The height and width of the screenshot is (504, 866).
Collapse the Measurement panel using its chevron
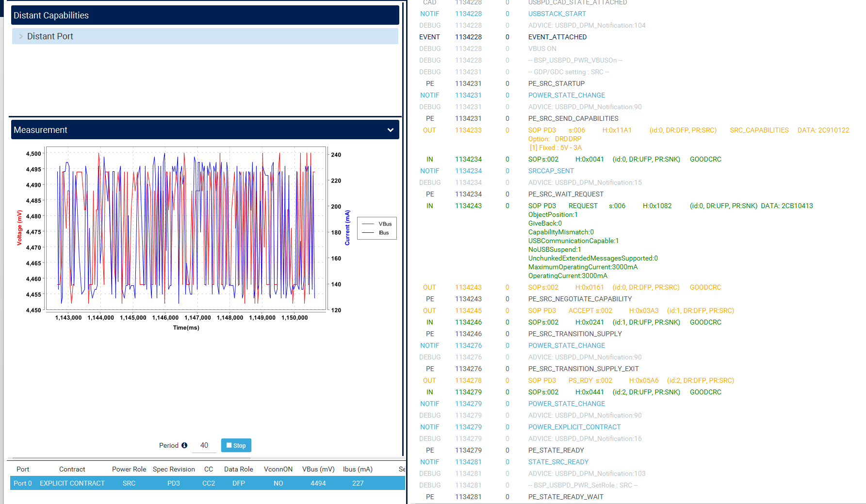(x=390, y=130)
